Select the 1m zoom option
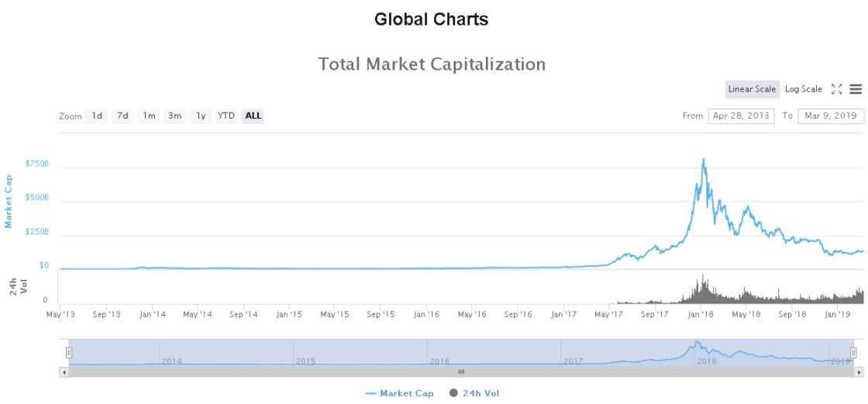Screen dimensions: 868x404 (x=148, y=116)
